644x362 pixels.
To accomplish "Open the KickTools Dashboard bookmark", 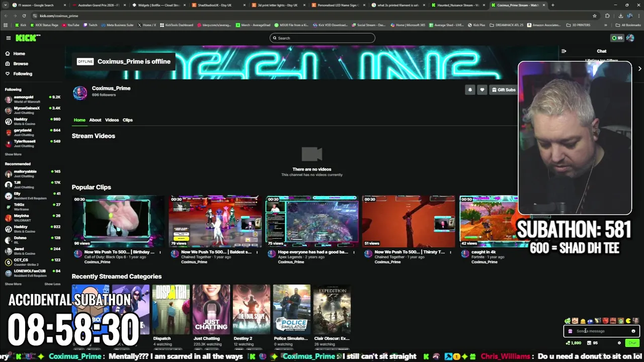I will coord(176,25).
